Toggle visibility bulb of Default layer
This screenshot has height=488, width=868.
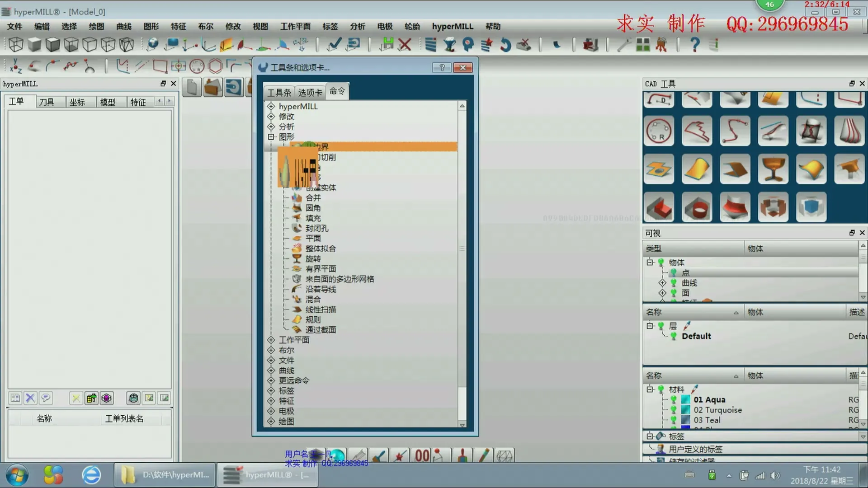[x=674, y=336]
